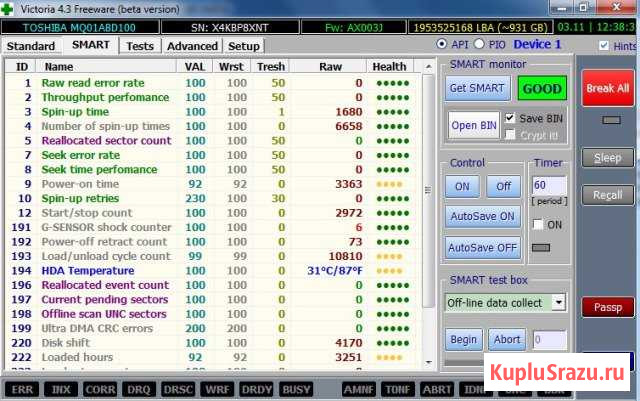Click the ABRT error indicator
This screenshot has height=401, width=640.
tap(437, 387)
